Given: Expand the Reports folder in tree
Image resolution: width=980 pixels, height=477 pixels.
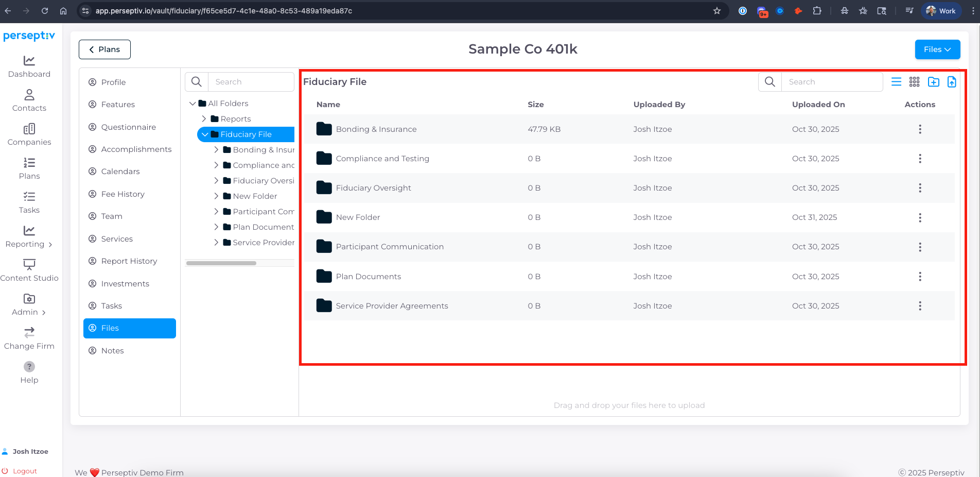Looking at the screenshot, I should pyautogui.click(x=204, y=119).
